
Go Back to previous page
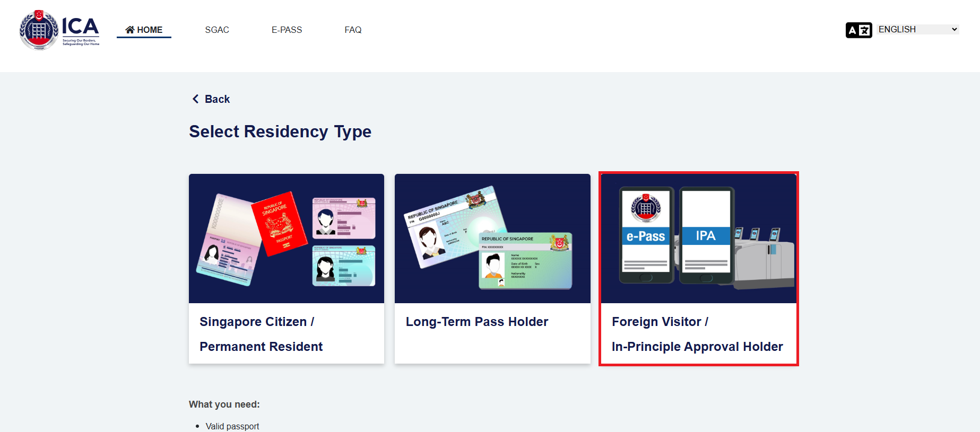211,99
